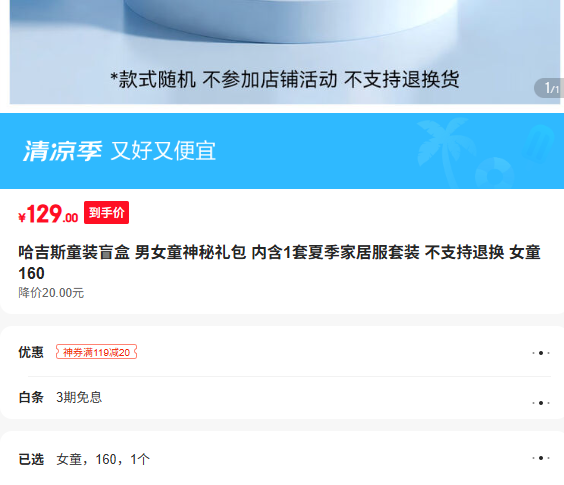Open the product main image

coord(284,52)
